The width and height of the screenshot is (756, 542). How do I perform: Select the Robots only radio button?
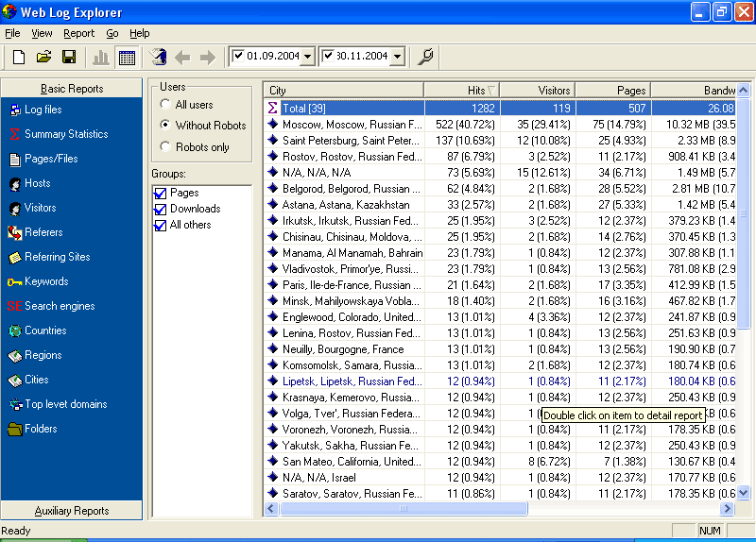165,146
